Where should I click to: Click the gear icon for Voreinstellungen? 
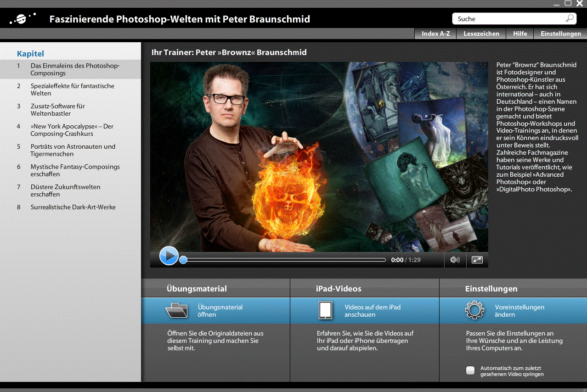coord(474,310)
